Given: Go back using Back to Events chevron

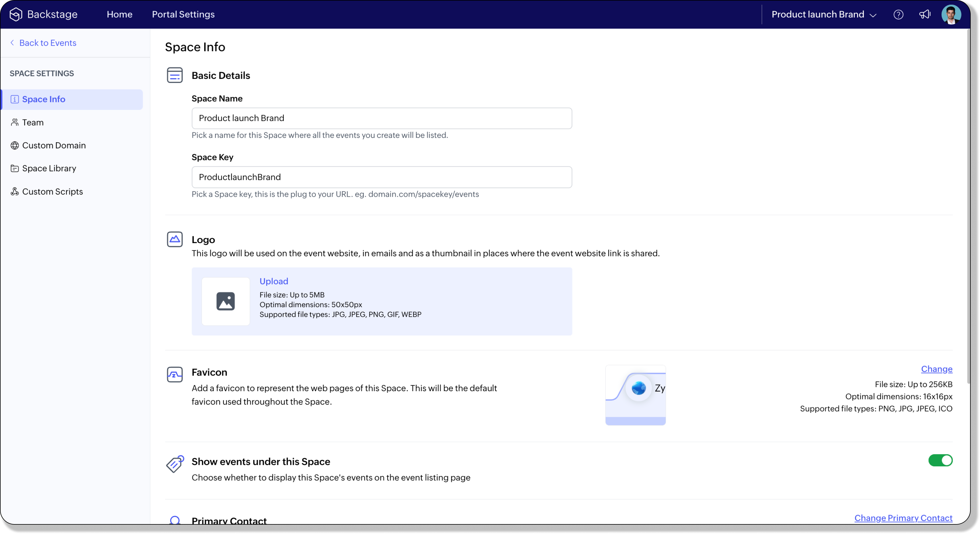Looking at the screenshot, I should pyautogui.click(x=12, y=43).
